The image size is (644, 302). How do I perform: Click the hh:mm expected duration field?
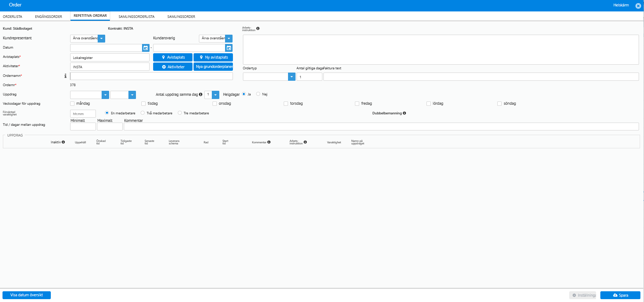point(83,114)
